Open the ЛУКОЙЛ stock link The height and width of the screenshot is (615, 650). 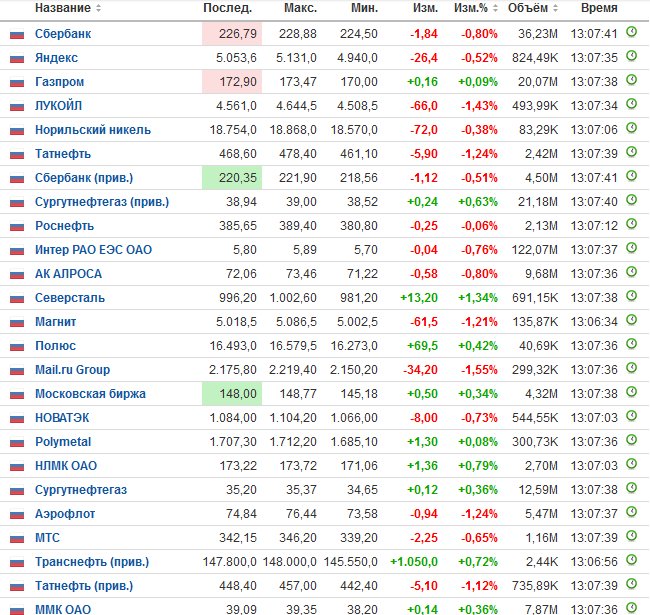[x=58, y=106]
